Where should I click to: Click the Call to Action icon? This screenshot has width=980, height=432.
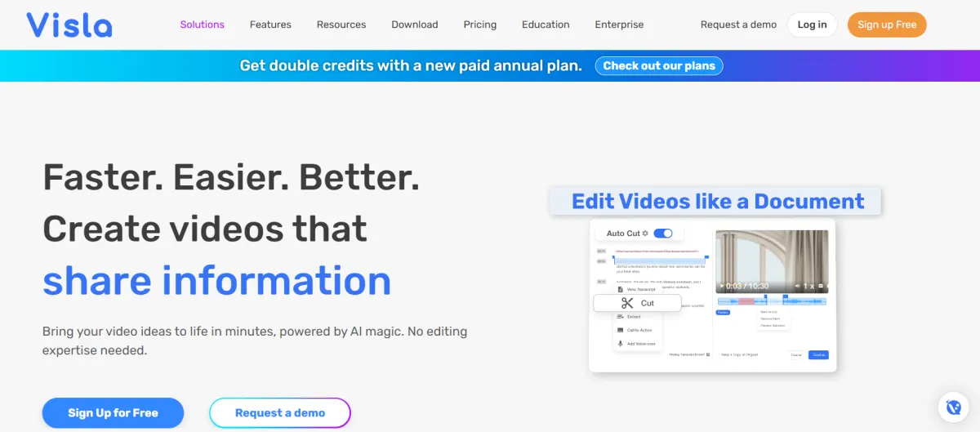point(621,330)
